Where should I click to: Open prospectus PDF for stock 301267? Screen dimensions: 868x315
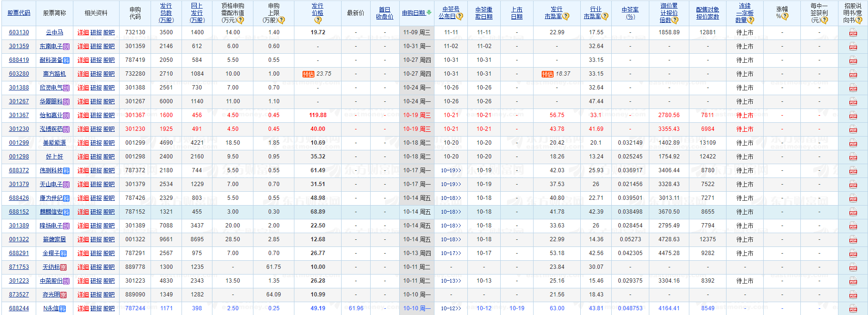(x=853, y=102)
